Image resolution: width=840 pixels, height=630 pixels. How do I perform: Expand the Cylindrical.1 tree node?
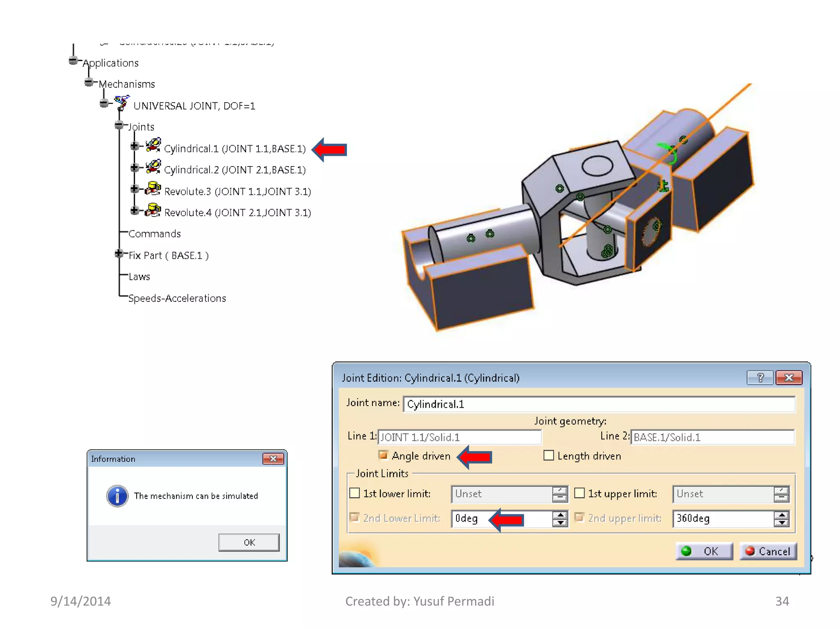coord(134,146)
